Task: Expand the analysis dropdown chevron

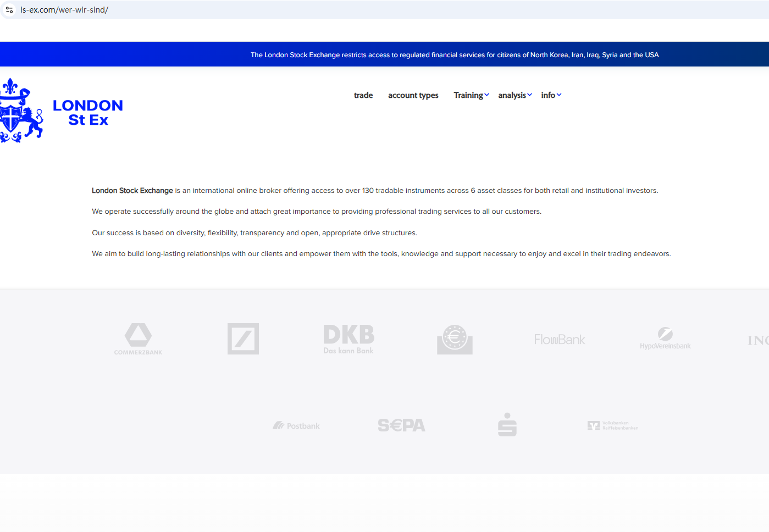Action: coord(529,95)
